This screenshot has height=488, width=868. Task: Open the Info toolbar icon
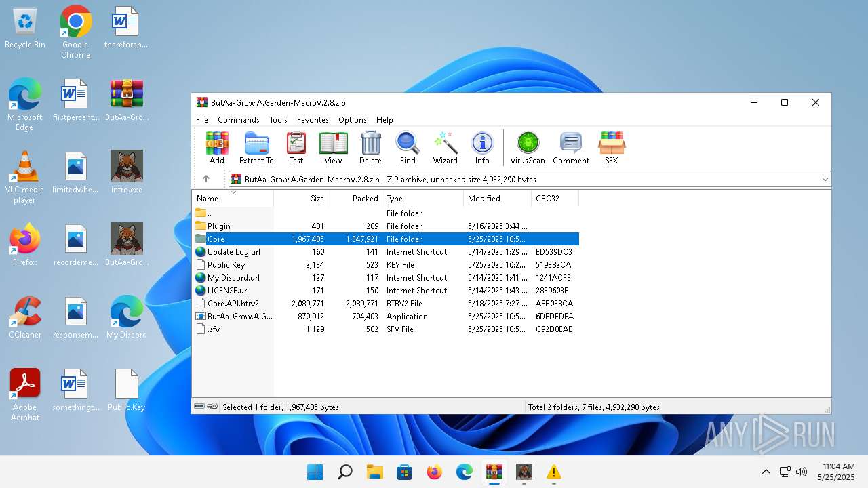point(482,148)
